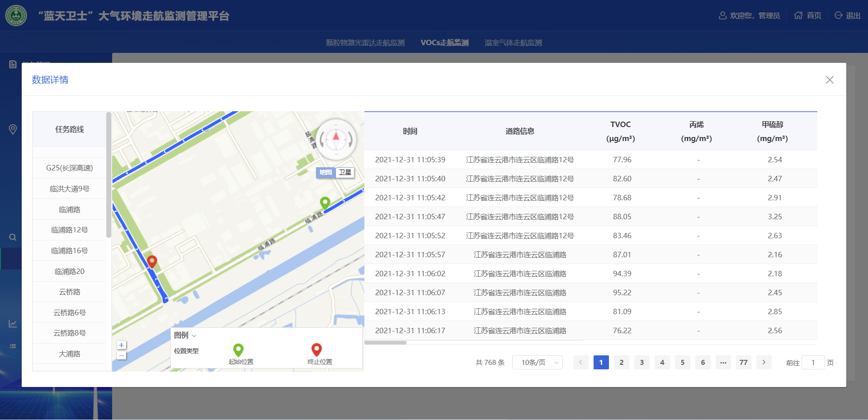The width and height of the screenshot is (868, 420).
Task: Collapse the 图例 legend panel
Action: (194, 335)
